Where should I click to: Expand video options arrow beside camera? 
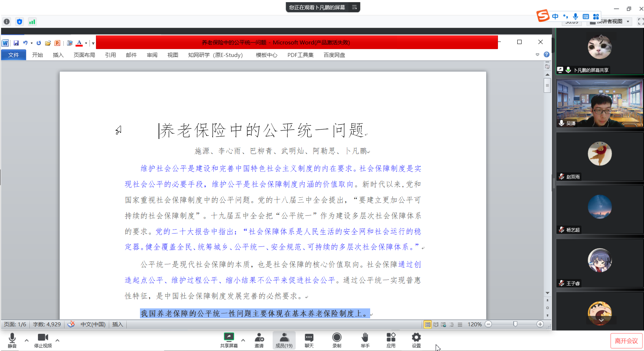57,340
